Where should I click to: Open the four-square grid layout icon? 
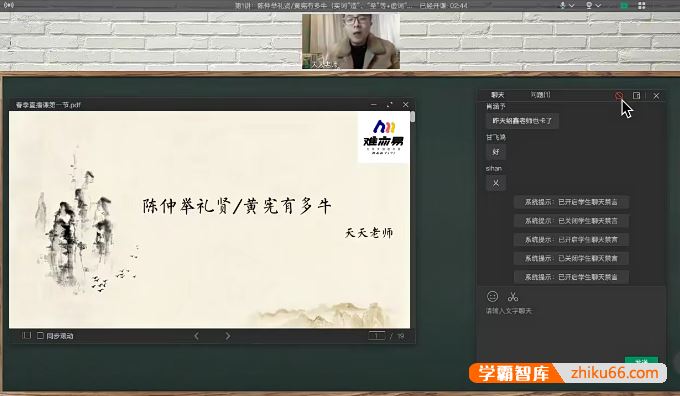[642, 5]
